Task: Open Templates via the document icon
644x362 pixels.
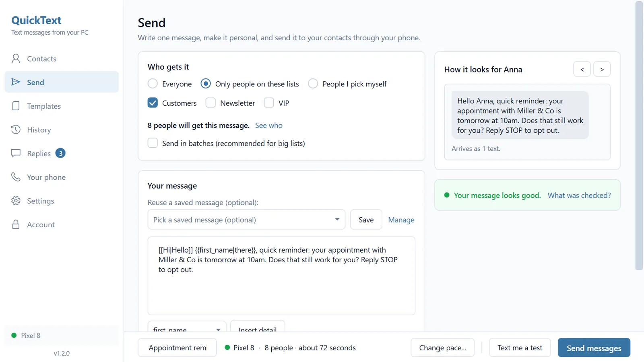Action: tap(16, 106)
